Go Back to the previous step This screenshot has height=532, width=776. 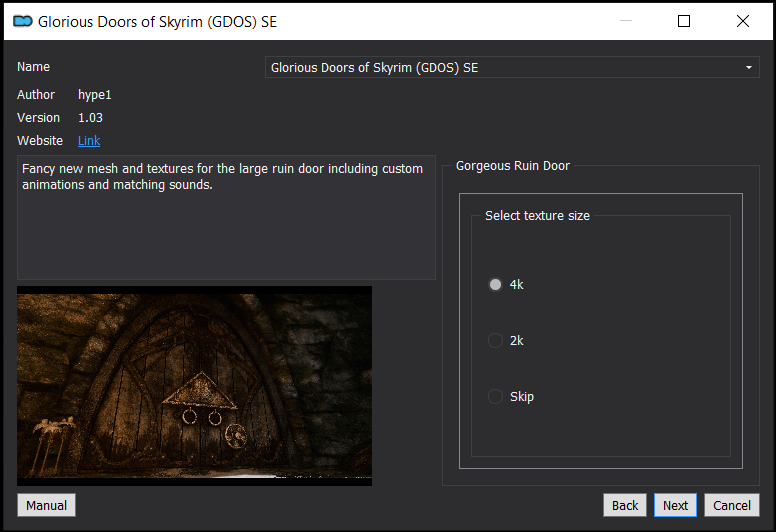625,505
